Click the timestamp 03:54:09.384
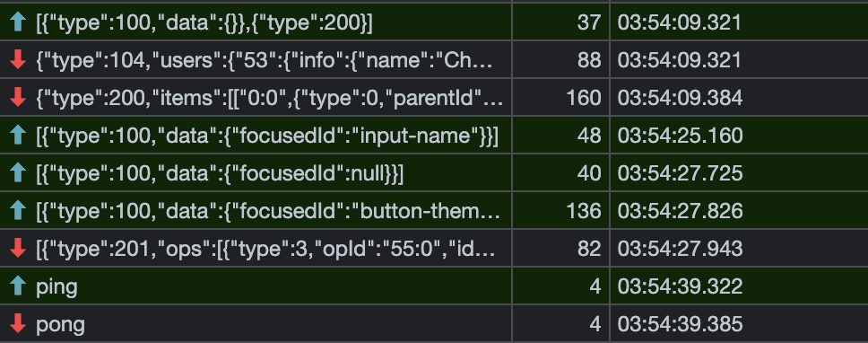The width and height of the screenshot is (868, 343). tap(680, 98)
